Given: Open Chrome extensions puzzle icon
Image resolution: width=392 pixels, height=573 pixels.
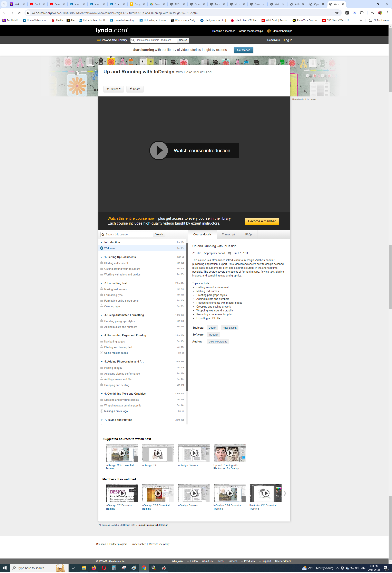Looking at the screenshot, I should [x=362, y=13].
